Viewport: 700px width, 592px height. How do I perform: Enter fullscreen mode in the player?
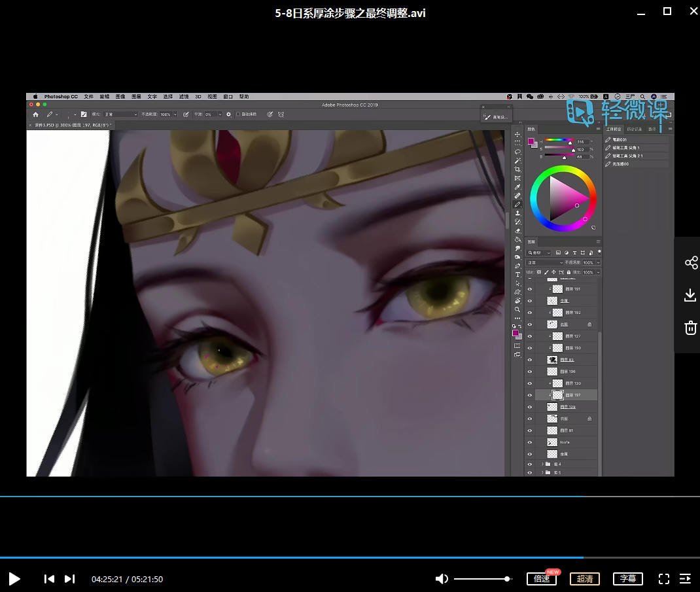[664, 579]
